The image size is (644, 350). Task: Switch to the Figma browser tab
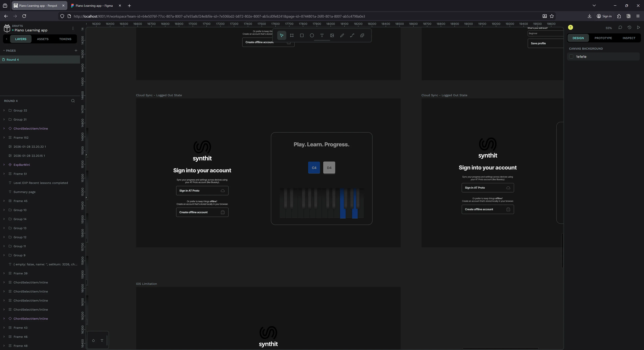pyautogui.click(x=94, y=6)
